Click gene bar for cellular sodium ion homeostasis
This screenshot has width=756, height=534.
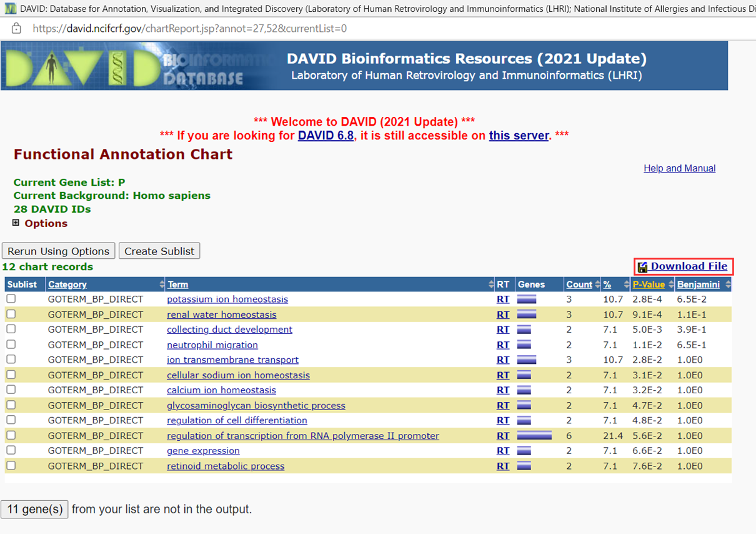pos(524,375)
